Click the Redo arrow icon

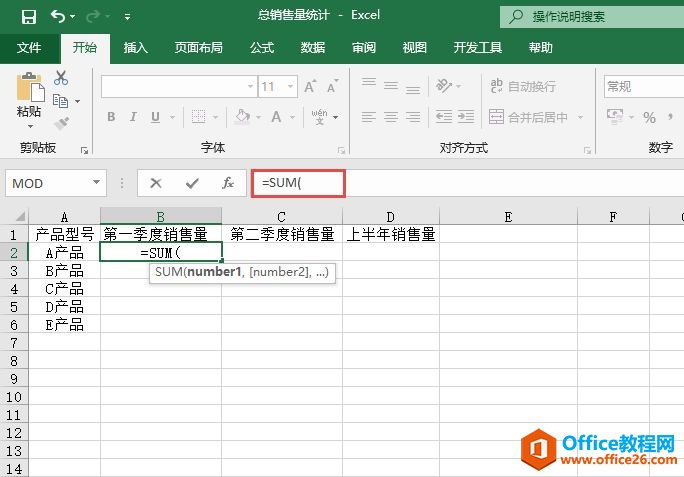pos(93,17)
